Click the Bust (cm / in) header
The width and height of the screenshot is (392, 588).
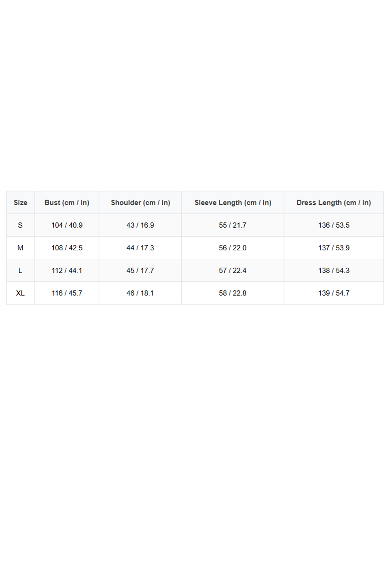coord(67,202)
